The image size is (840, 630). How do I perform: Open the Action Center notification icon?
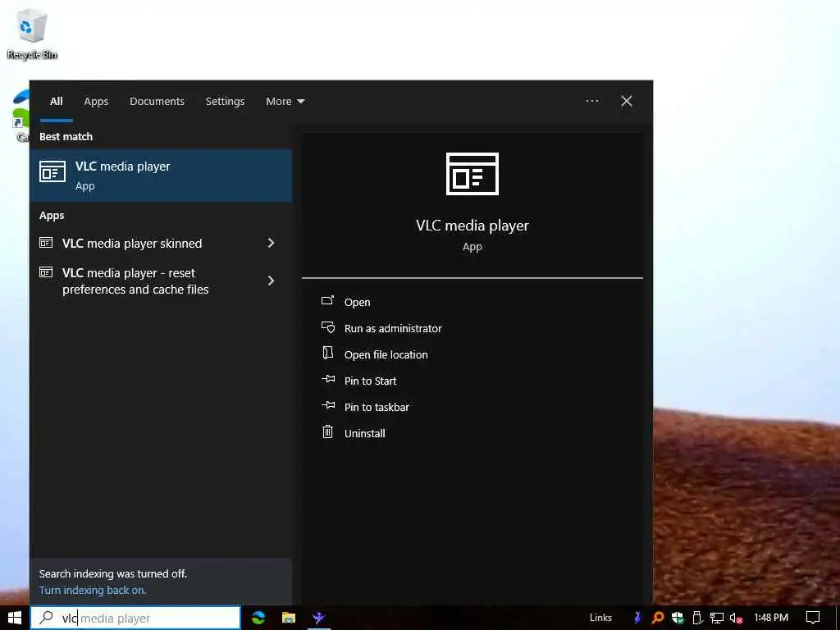813,618
